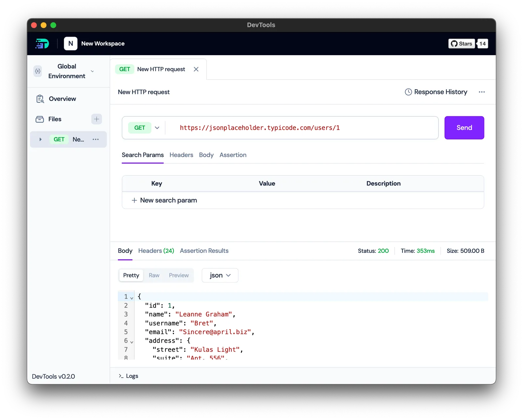Switch to Preview response view
This screenshot has width=523, height=420.
pyautogui.click(x=179, y=275)
